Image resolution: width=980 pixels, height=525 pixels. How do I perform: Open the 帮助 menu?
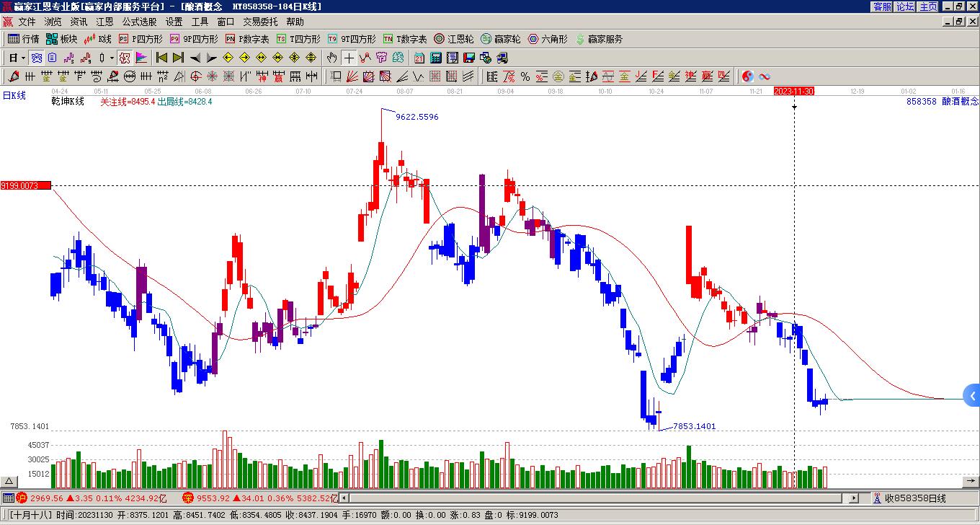pos(295,22)
